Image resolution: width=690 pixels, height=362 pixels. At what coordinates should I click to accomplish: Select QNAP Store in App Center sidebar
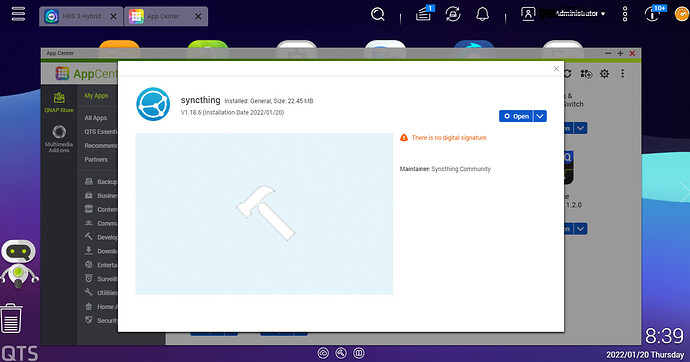click(x=59, y=102)
